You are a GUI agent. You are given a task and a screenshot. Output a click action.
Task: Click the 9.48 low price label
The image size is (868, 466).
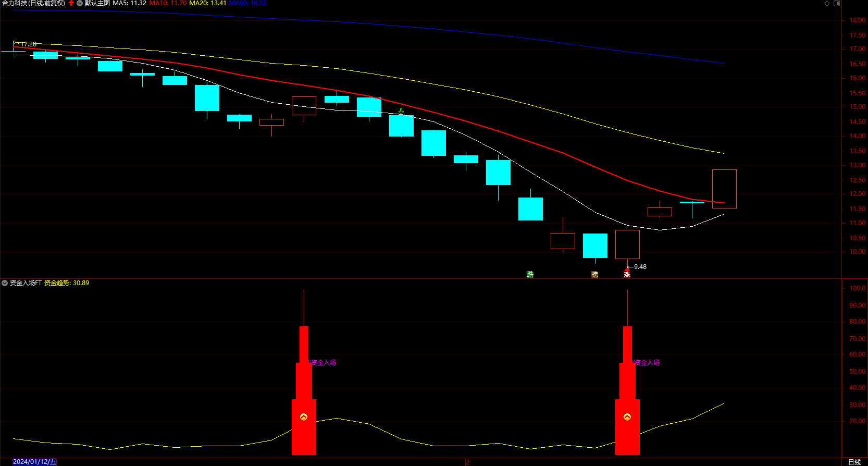tap(640, 267)
